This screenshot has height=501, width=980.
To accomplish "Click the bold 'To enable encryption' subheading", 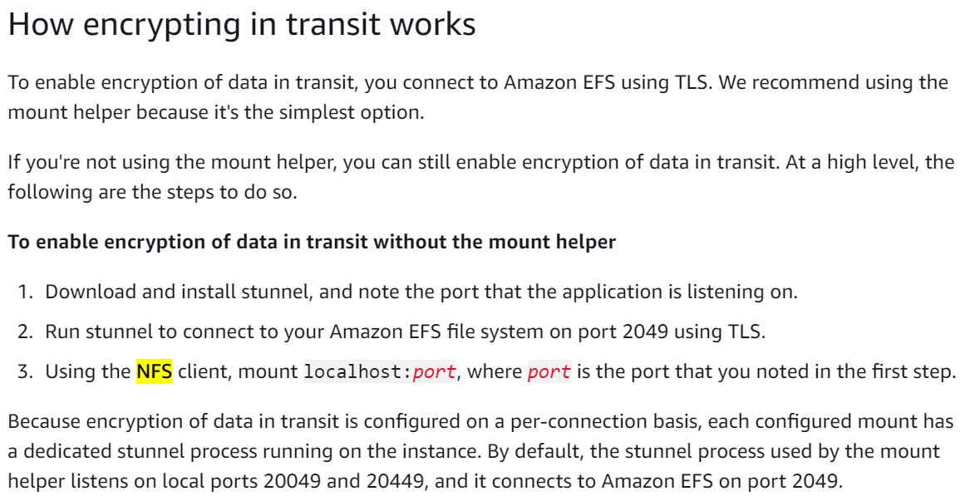I will [x=312, y=242].
